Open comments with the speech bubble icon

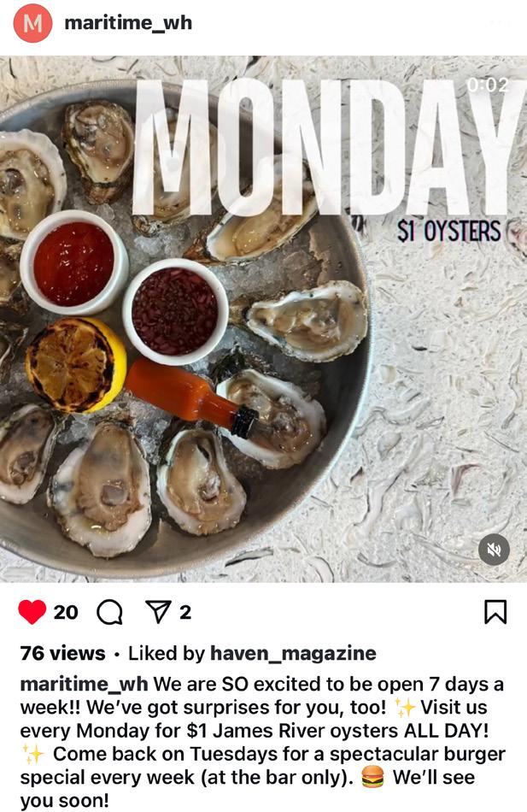[109, 613]
